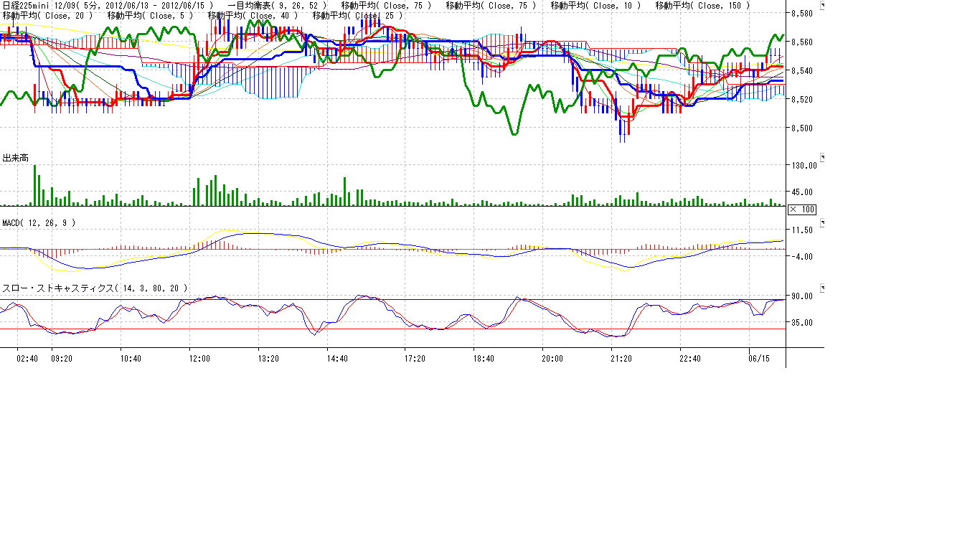The image size is (980, 551).
Task: Open the price chart panel dropdown arrow
Action: pos(823,6)
